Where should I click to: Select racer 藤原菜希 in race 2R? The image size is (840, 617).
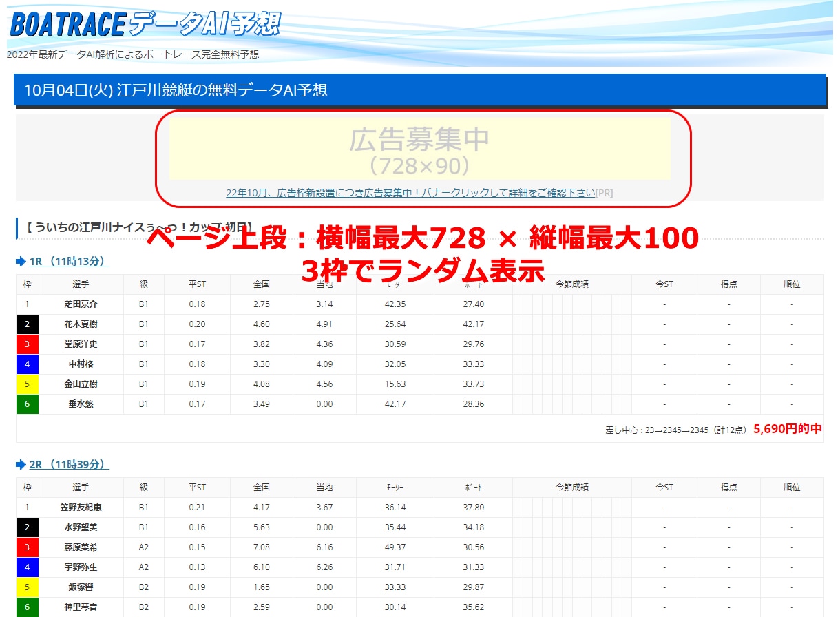coord(81,547)
